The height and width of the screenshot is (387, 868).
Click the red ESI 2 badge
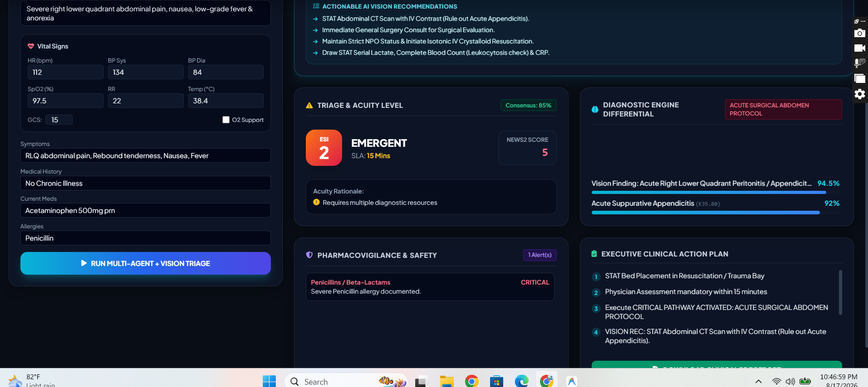tap(324, 148)
